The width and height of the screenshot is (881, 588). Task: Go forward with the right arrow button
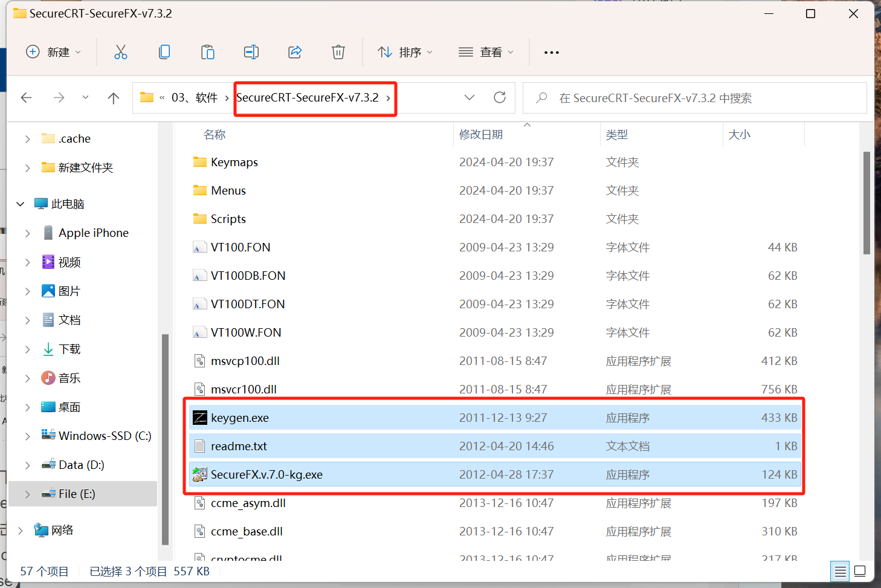[x=59, y=97]
